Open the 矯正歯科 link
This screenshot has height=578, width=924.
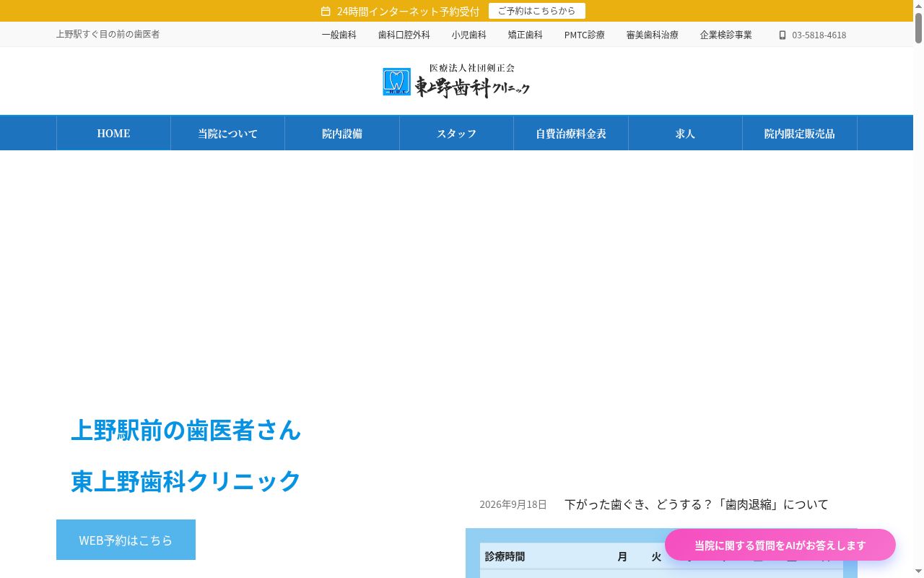pos(526,35)
